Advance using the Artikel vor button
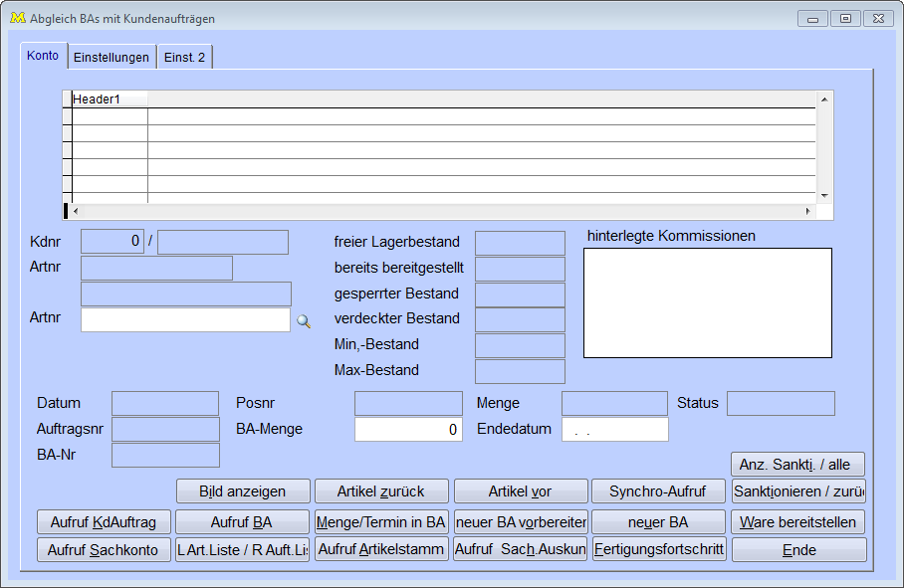 (520, 491)
